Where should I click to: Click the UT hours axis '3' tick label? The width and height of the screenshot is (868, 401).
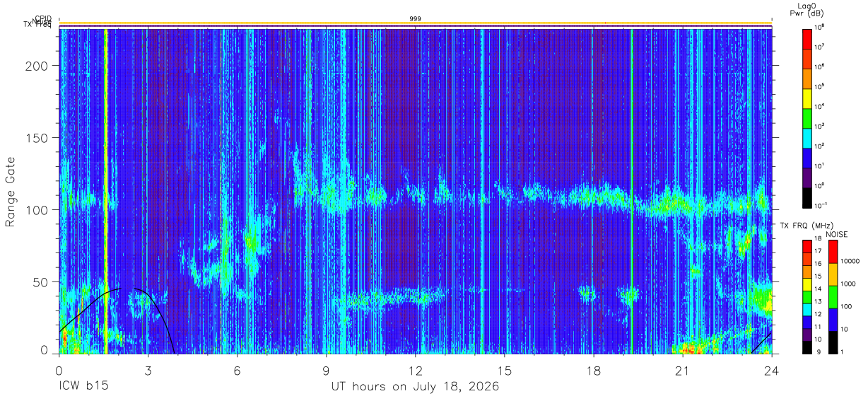(148, 370)
